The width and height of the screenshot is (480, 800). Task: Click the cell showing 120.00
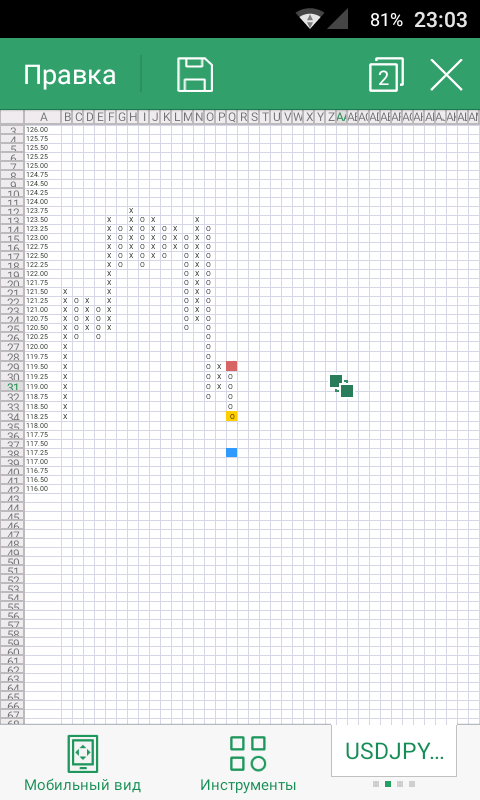[x=43, y=346]
